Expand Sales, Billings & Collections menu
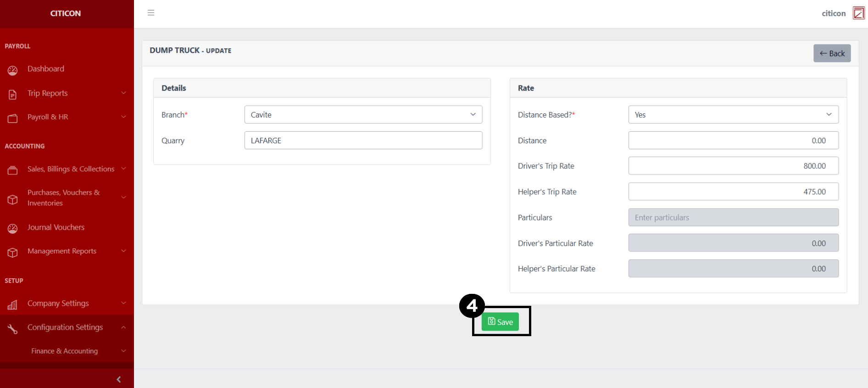The width and height of the screenshot is (868, 388). (x=71, y=169)
